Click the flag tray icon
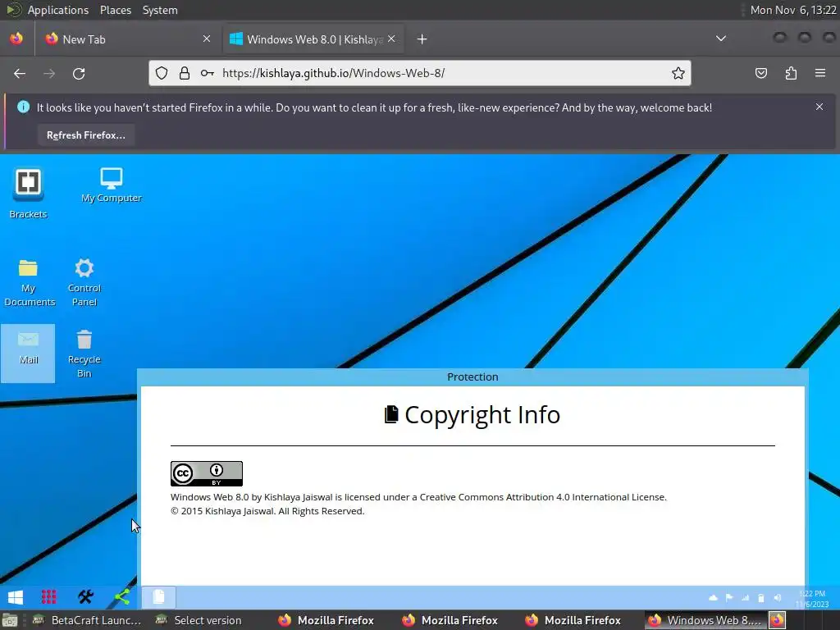 tap(729, 598)
